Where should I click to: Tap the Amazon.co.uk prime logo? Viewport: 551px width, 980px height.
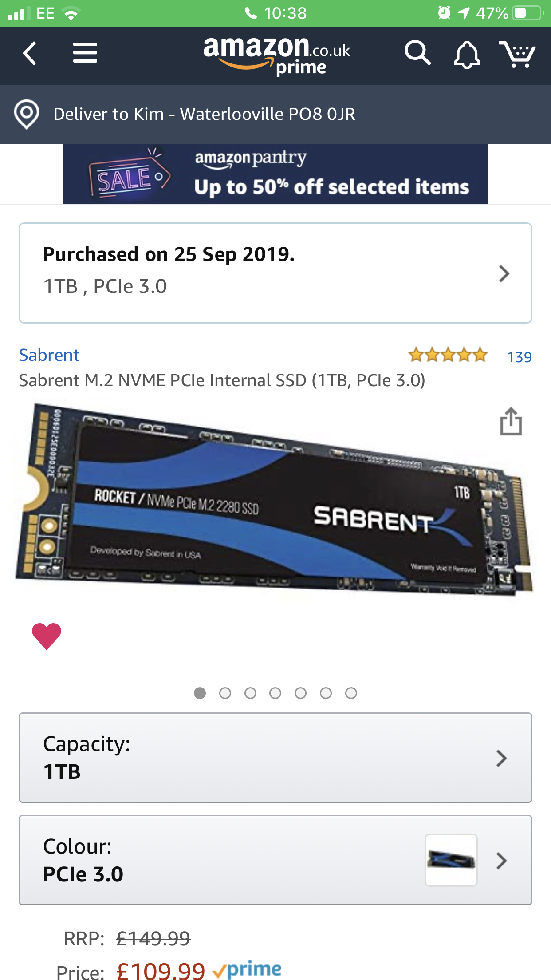coord(277,55)
